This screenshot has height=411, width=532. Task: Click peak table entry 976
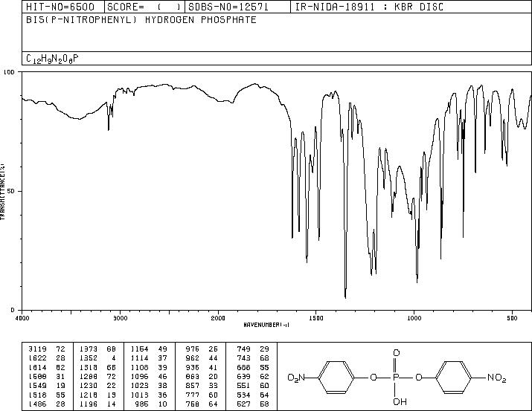click(x=193, y=349)
